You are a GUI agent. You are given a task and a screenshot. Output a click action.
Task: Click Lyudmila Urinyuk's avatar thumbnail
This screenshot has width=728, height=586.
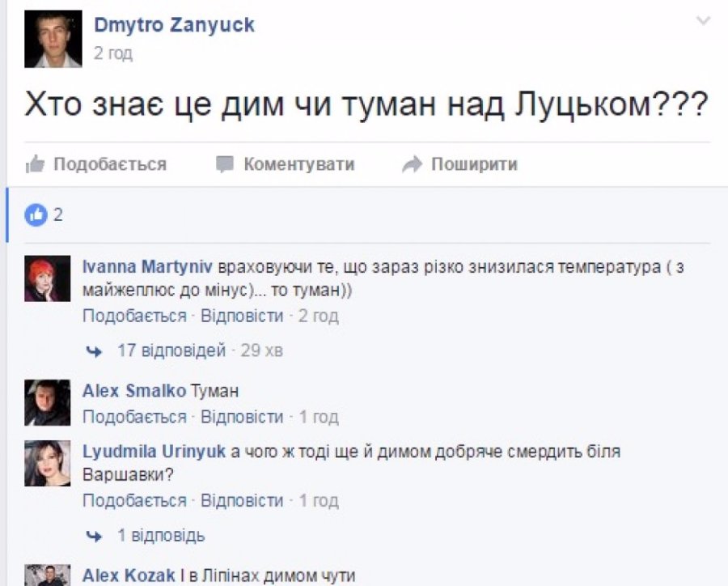pyautogui.click(x=47, y=464)
